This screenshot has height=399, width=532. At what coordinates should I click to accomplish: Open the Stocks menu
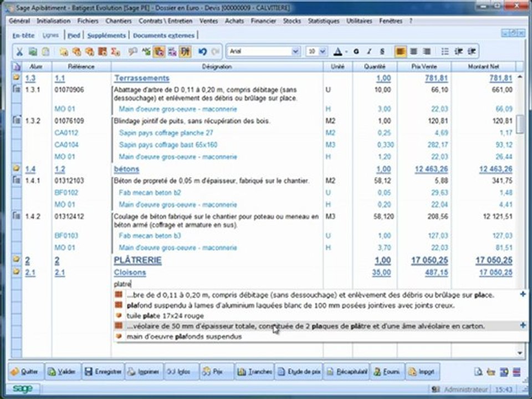[x=292, y=21]
